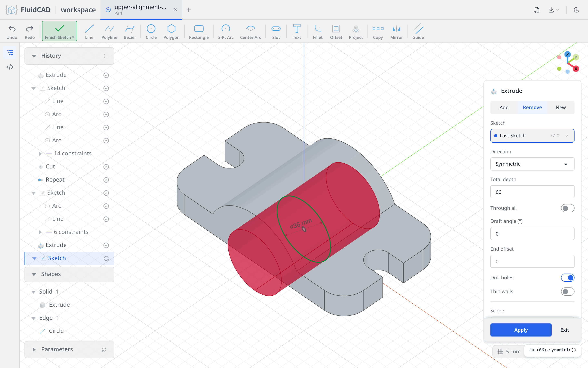Viewport: 588px width, 368px height.
Task: Select the Copy pattern tool
Action: pyautogui.click(x=378, y=31)
